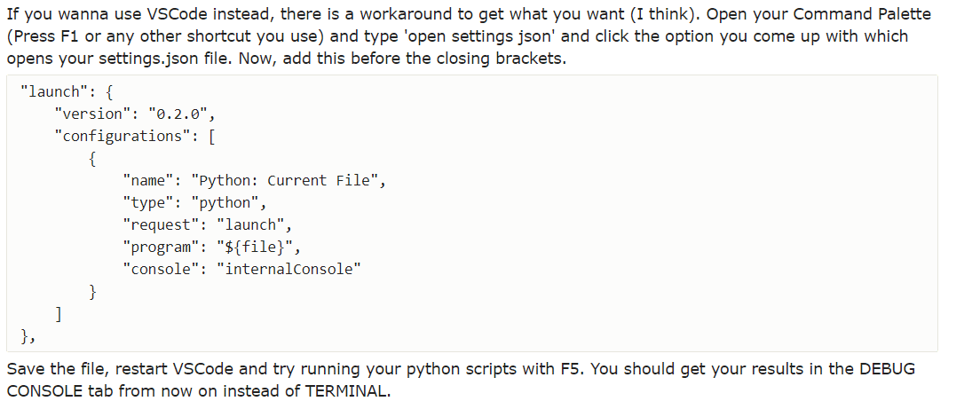Screen dimensions: 980x409
Task: Click the "0.2.0" version value
Action: pyautogui.click(x=181, y=114)
